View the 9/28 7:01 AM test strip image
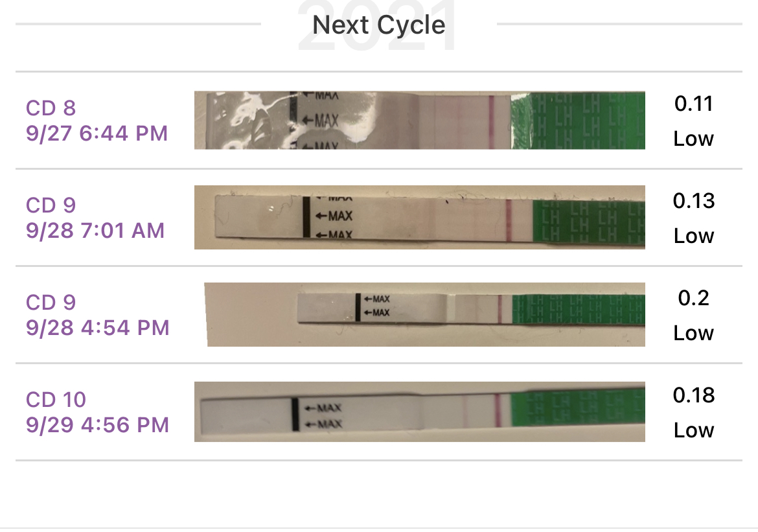Viewport: 758px width, 532px height. tap(419, 218)
